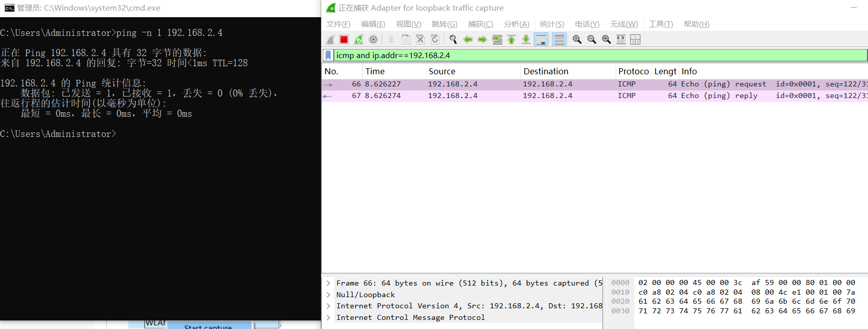This screenshot has width=868, height=329.
Task: Open the 电话(Y) menu
Action: point(587,24)
